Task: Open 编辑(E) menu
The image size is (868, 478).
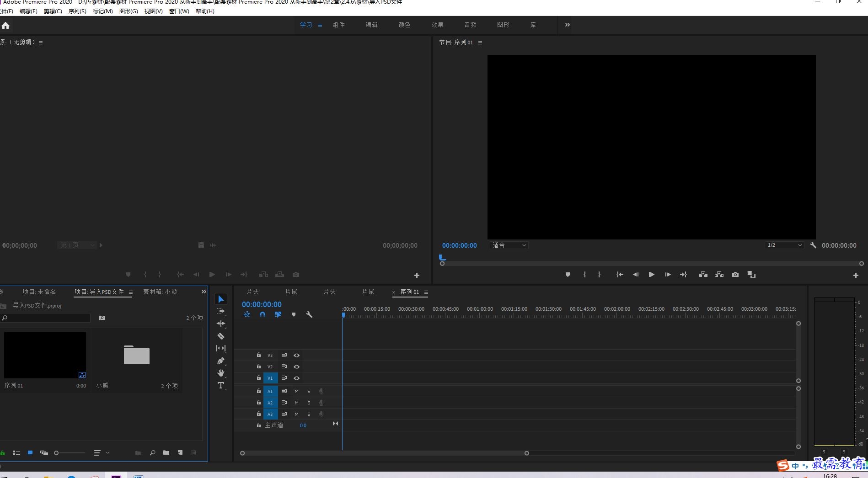Action: [x=28, y=11]
